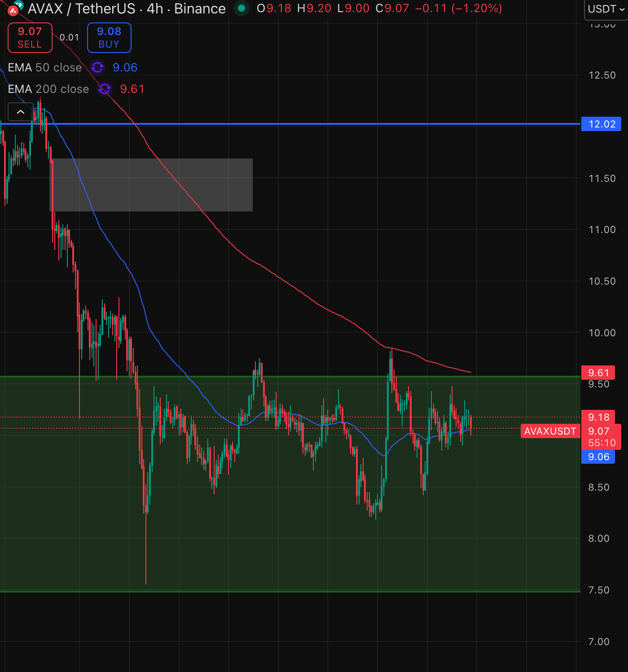628x672 pixels.
Task: Open the USDT currency dropdown
Action: coord(606,9)
